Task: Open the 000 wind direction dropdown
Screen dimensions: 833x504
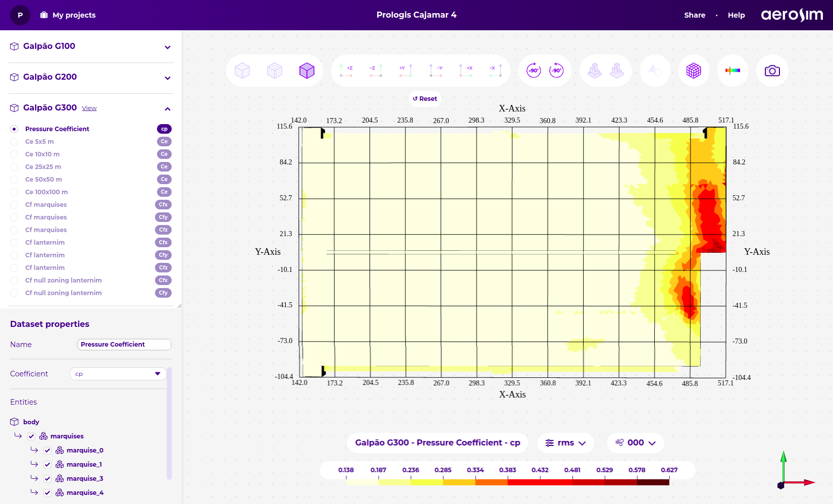Action: [636, 443]
